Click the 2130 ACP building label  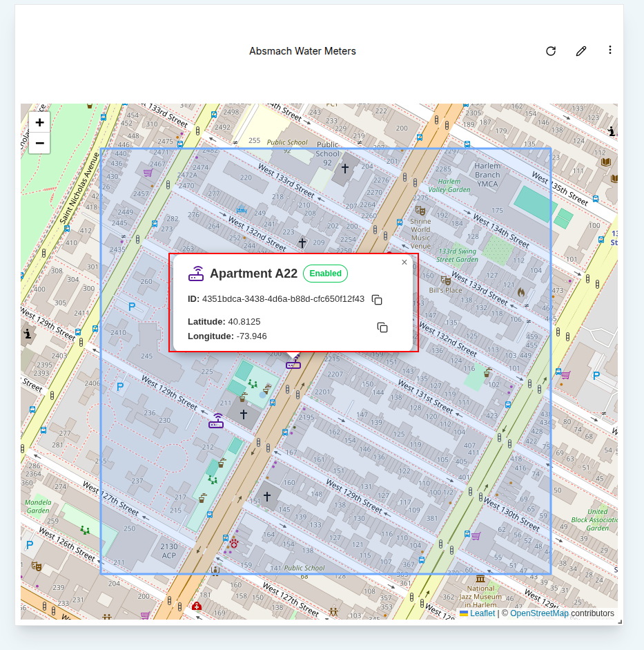point(168,551)
